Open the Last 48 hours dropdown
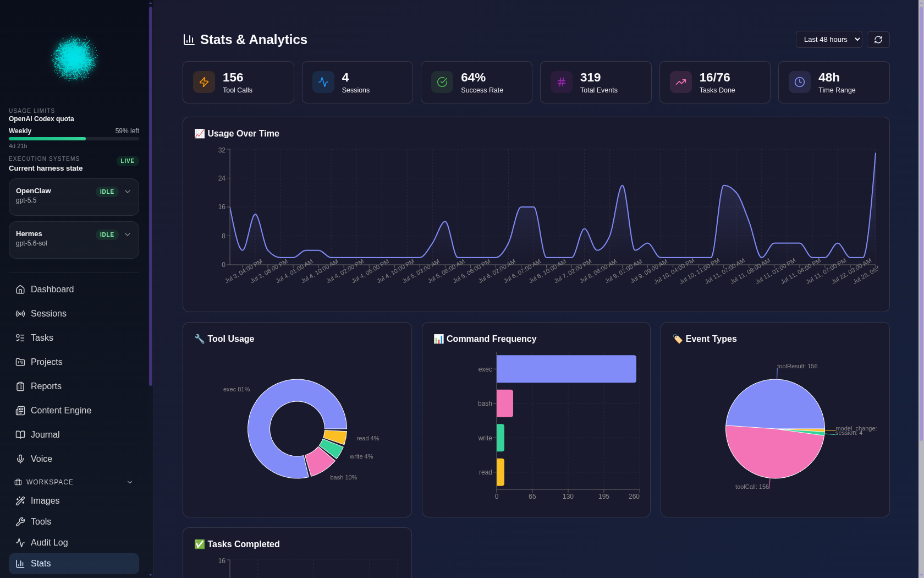Screen dimensions: 924x578 click(829, 40)
